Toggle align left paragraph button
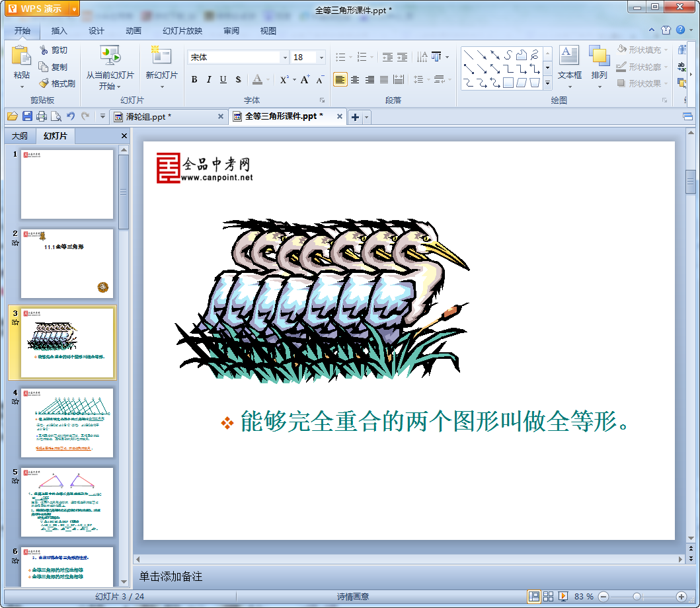Screen dimensions: 700x608 pyautogui.click(x=340, y=79)
